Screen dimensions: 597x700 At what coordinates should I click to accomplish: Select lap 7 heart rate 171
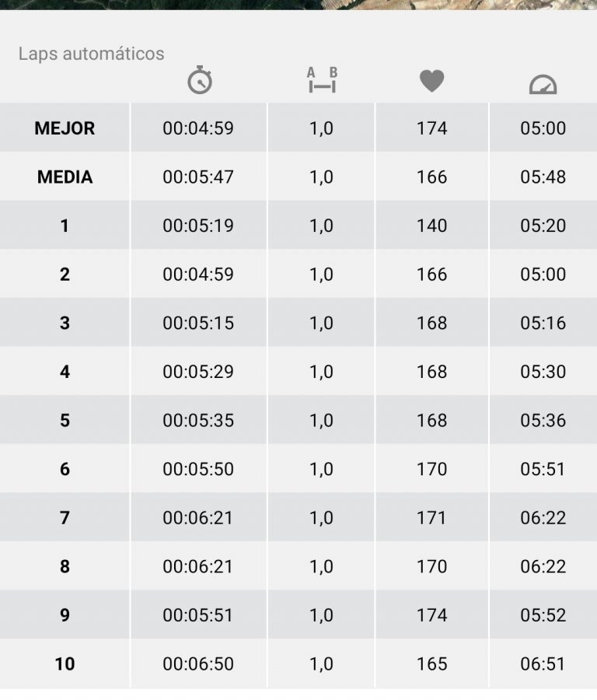[x=432, y=517]
